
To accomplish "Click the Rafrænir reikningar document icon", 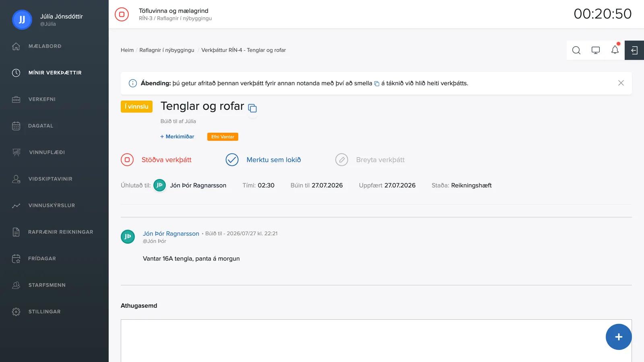I will pos(16,232).
